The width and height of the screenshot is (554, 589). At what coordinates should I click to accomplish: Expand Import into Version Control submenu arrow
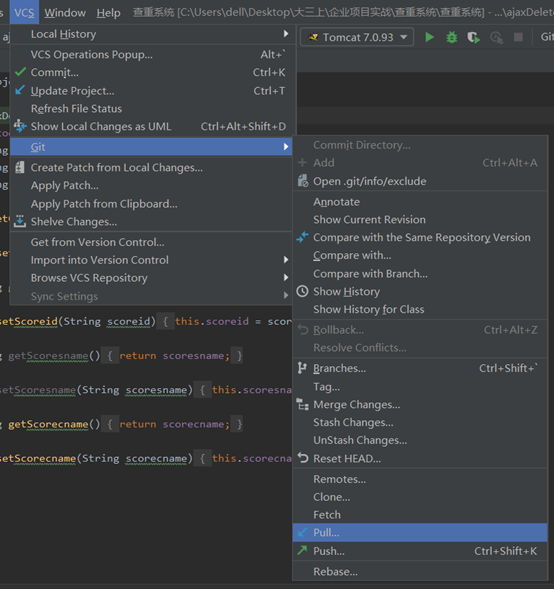tap(286, 260)
